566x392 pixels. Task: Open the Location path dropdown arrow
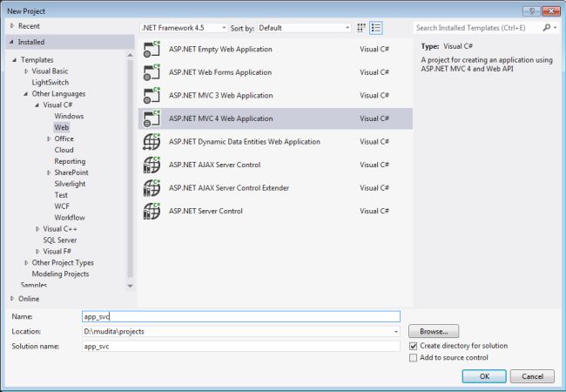point(396,331)
